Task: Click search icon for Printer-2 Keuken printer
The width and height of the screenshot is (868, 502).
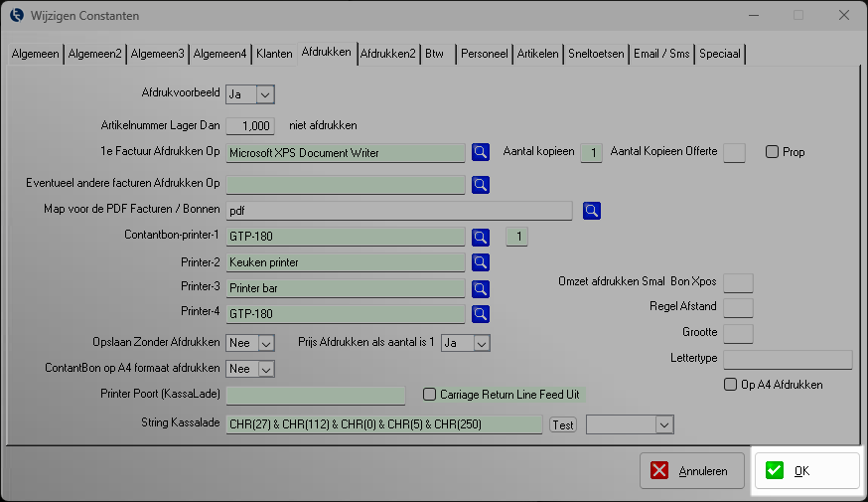Action: (481, 262)
